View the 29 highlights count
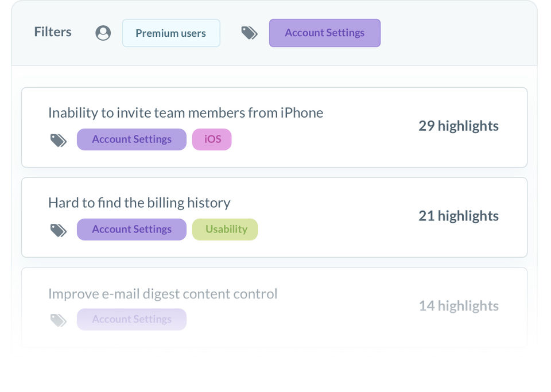The image size is (551, 392). [458, 126]
